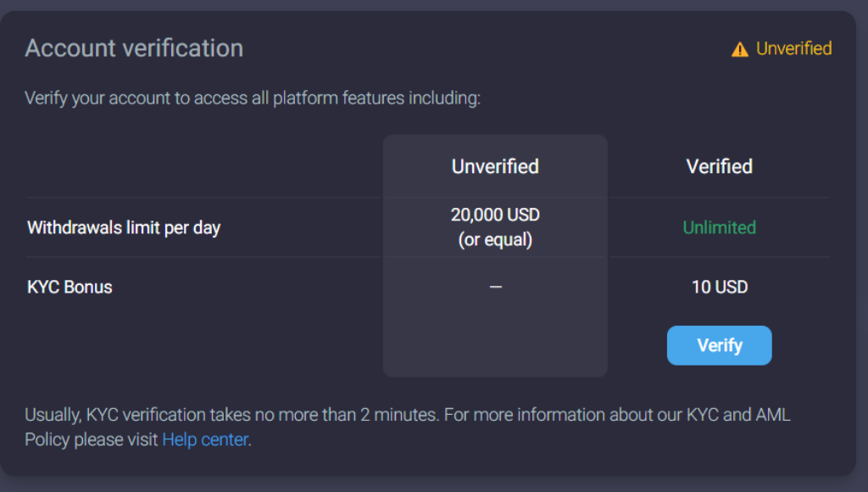Click the KYC Bonus row label
The height and width of the screenshot is (492, 868).
coord(68,287)
